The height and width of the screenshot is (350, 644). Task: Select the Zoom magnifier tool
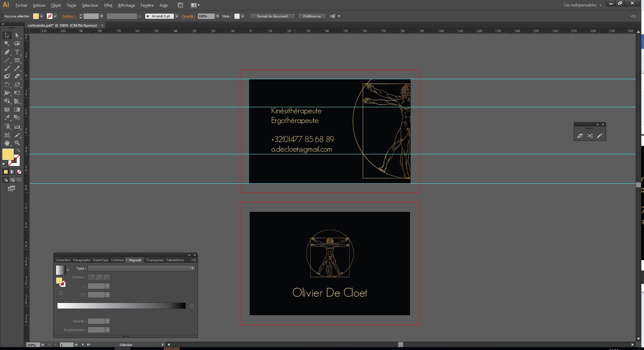[x=17, y=143]
